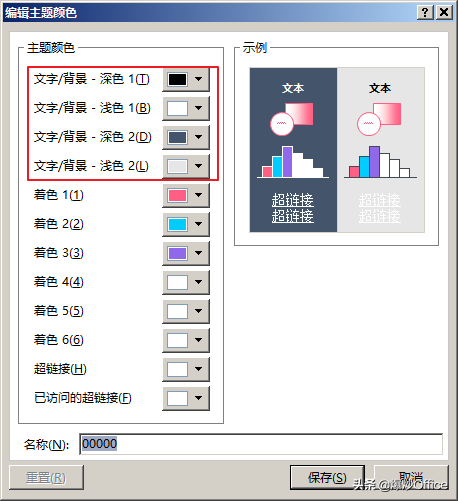
Task: Click the 取消 button
Action: [411, 478]
